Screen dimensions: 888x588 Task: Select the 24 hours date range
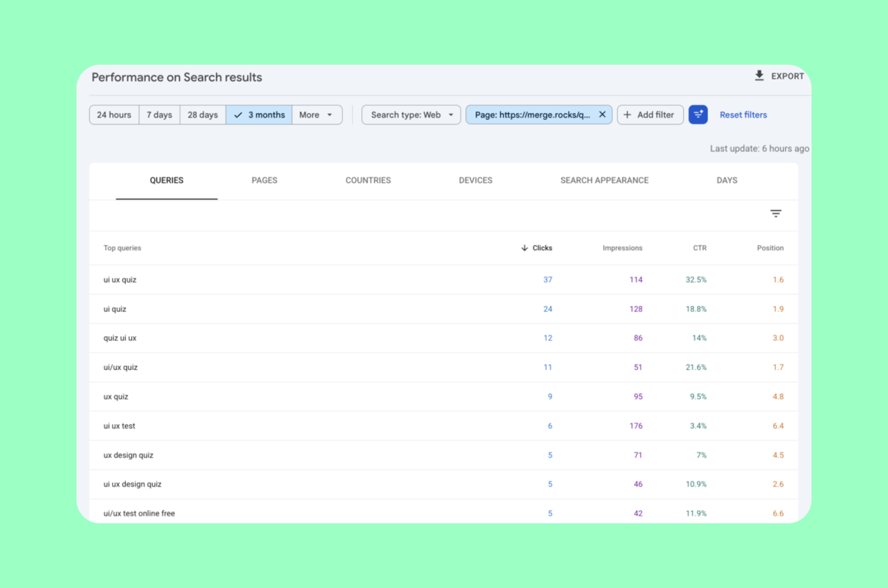coord(114,115)
